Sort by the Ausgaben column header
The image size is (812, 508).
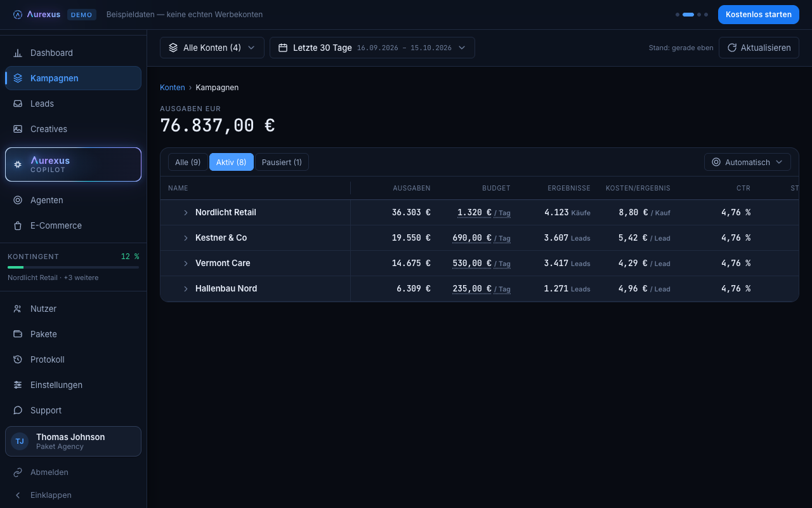click(412, 188)
